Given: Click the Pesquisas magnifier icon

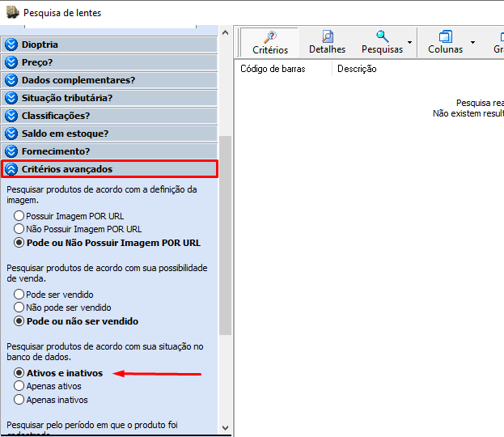Looking at the screenshot, I should [x=383, y=36].
